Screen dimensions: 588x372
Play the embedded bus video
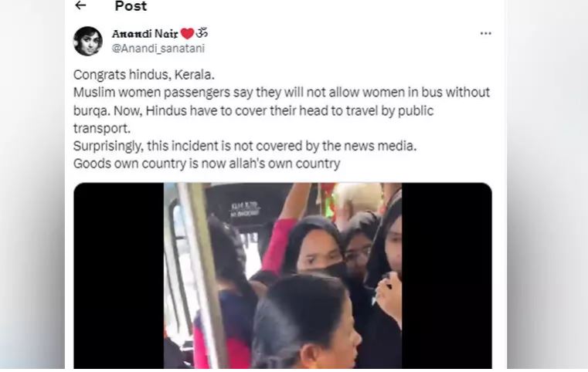[282, 276]
